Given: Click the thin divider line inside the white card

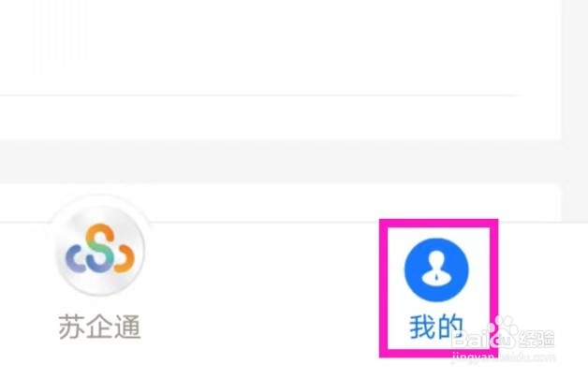Looking at the screenshot, I should point(260,95).
